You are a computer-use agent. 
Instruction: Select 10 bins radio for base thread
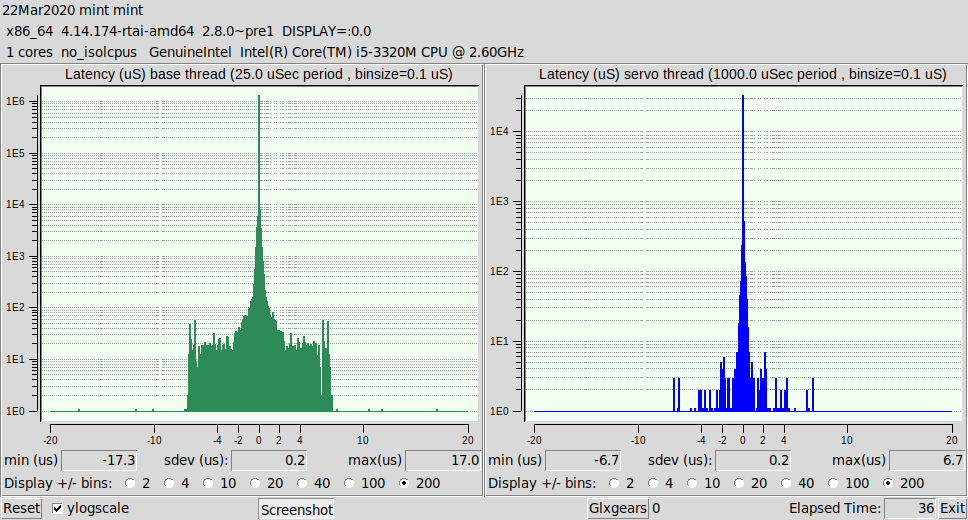[x=209, y=483]
